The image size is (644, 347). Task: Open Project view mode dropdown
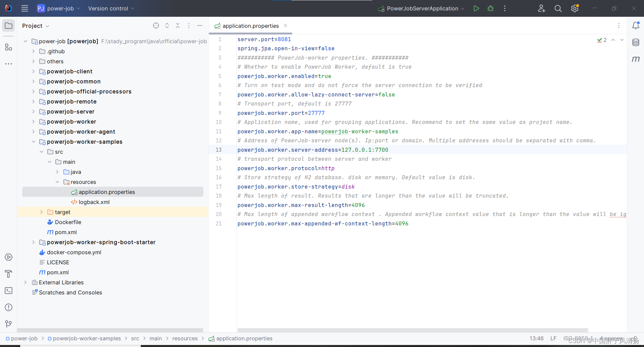pyautogui.click(x=36, y=26)
